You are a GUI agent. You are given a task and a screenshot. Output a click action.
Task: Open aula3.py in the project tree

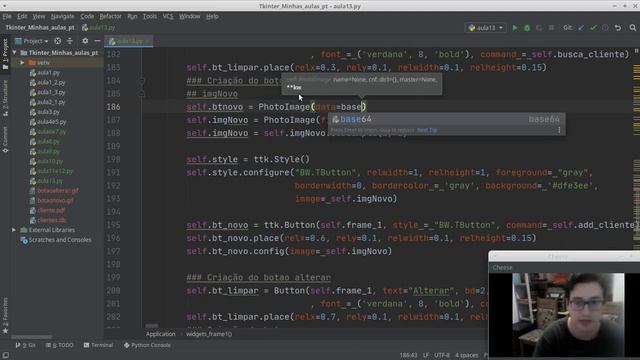[45, 112]
